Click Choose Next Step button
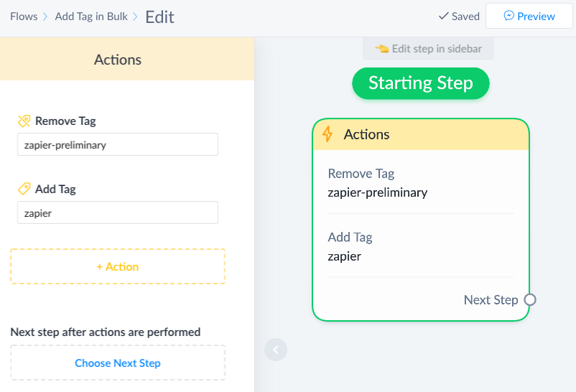Viewport: 576px width, 392px height. click(x=118, y=363)
